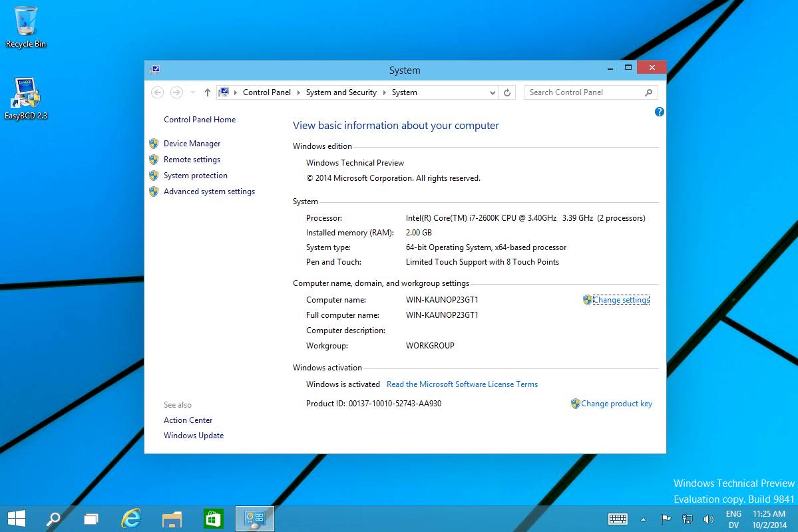Show hidden tray icons arrow
This screenshot has width=798, height=532.
(x=644, y=519)
